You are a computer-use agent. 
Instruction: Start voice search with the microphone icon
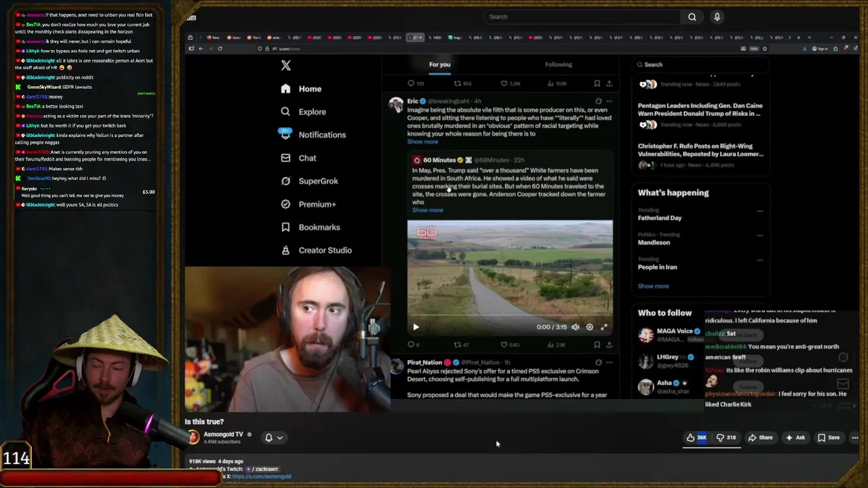pyautogui.click(x=717, y=17)
